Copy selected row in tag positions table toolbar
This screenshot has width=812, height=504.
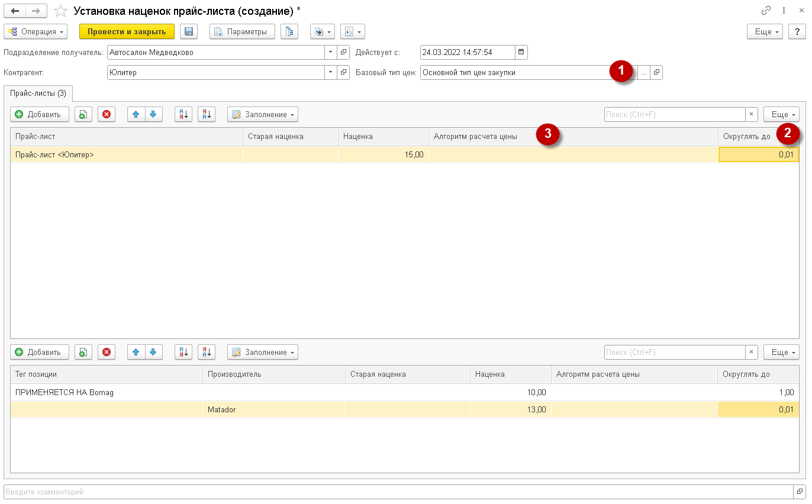(x=83, y=352)
